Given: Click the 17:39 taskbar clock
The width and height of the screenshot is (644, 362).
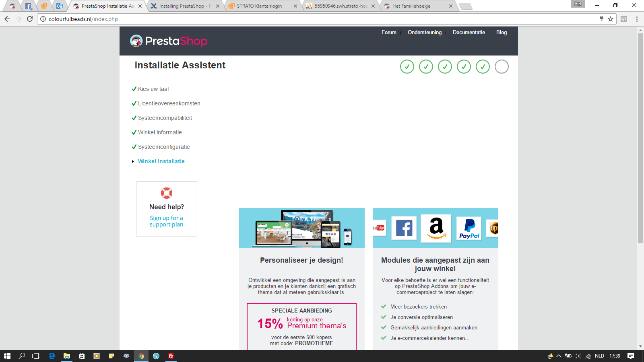Looking at the screenshot, I should pos(615,356).
